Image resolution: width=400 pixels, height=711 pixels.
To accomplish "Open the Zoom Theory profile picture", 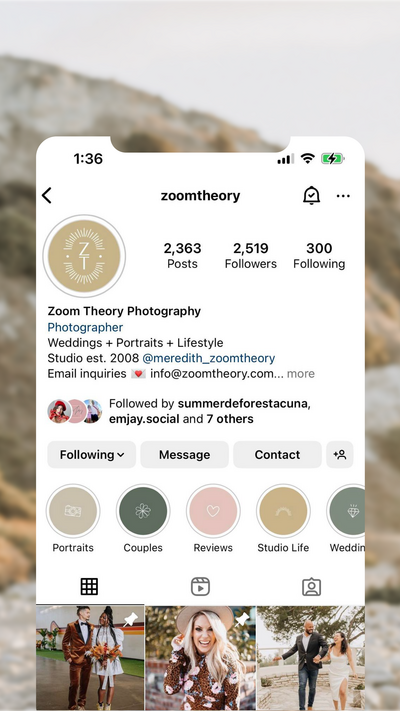I will 84,256.
